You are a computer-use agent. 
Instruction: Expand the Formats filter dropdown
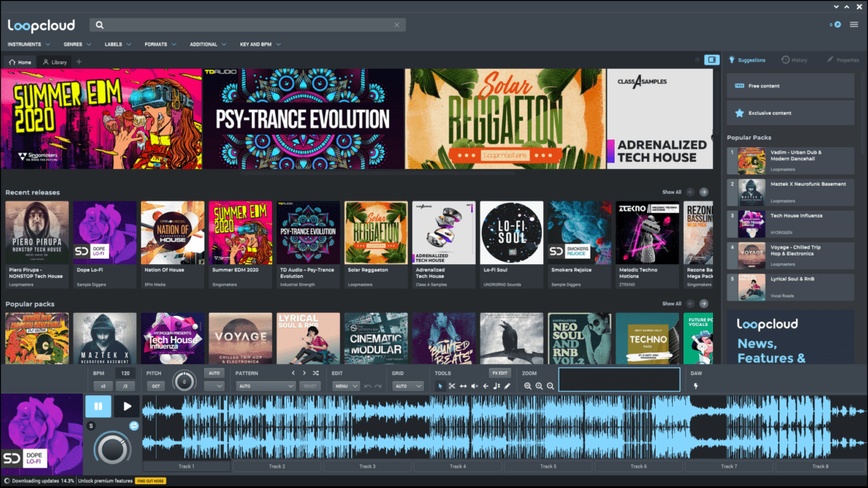(x=160, y=44)
